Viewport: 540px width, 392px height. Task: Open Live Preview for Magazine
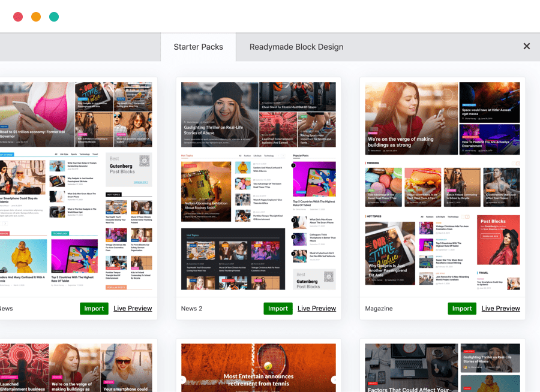point(501,308)
